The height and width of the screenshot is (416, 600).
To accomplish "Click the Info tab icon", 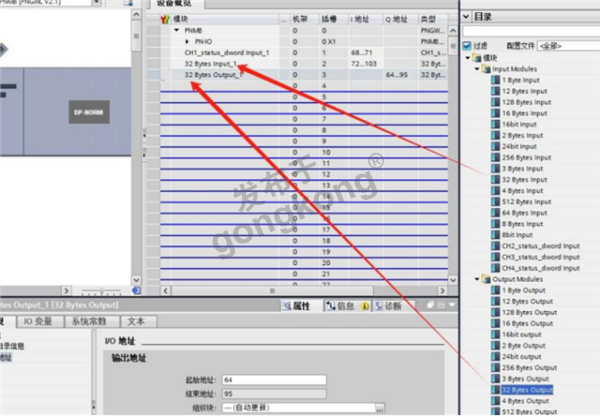I will 331,306.
